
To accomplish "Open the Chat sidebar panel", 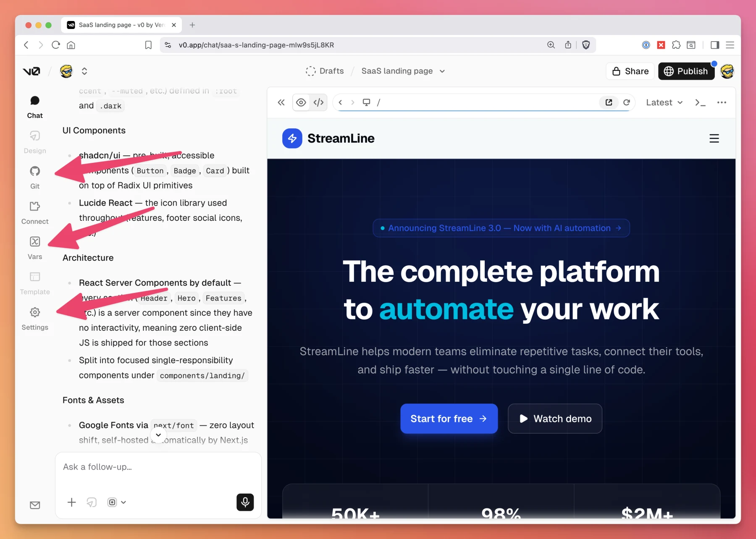I will (x=35, y=107).
